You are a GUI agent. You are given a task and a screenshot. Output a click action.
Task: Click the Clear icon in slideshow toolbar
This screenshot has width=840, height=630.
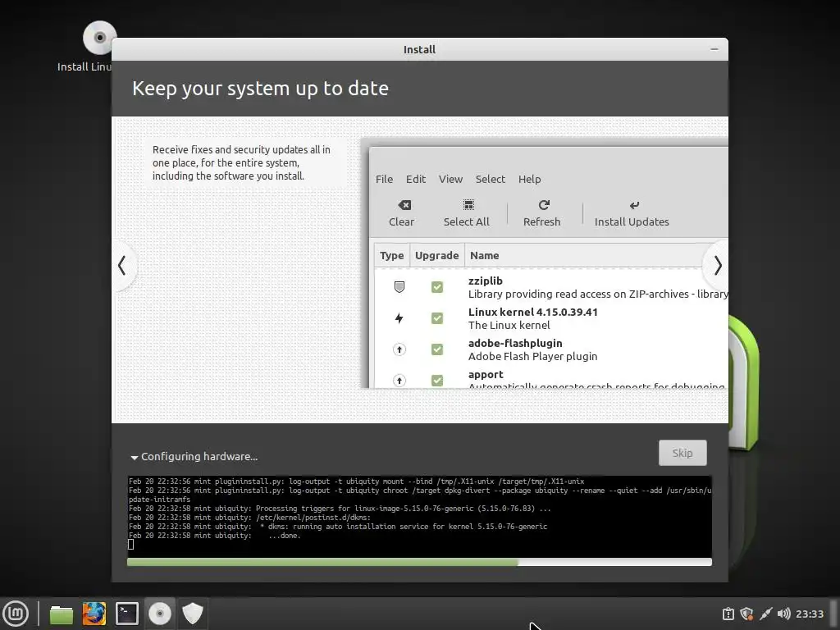404,205
